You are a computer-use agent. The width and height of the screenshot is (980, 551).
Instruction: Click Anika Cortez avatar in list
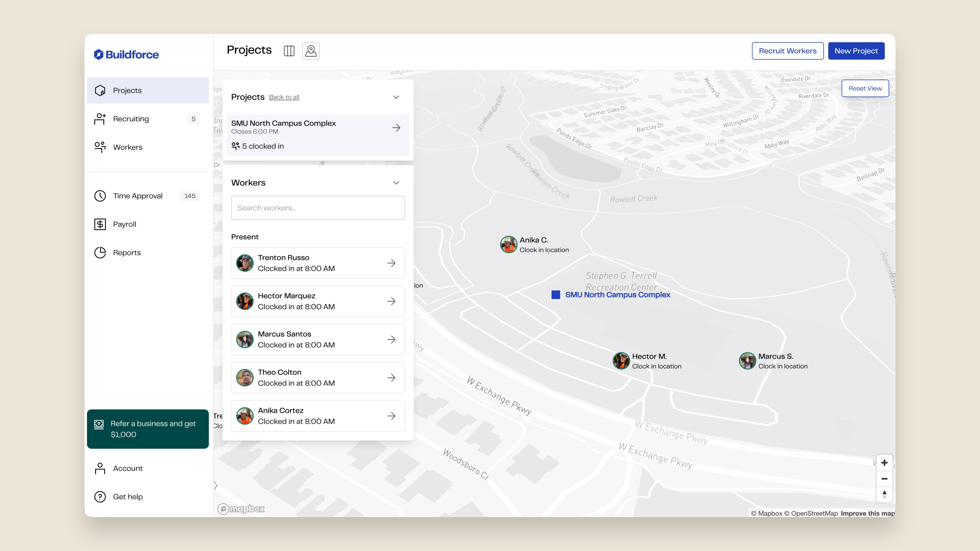[x=245, y=416]
